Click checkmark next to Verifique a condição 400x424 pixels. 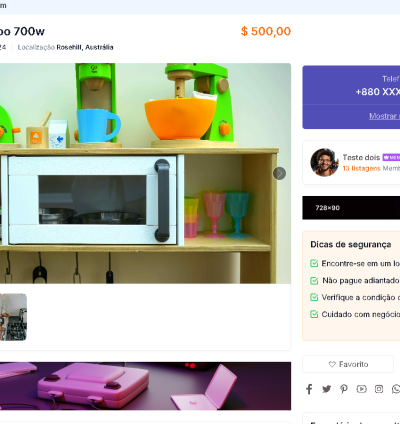pyautogui.click(x=314, y=297)
